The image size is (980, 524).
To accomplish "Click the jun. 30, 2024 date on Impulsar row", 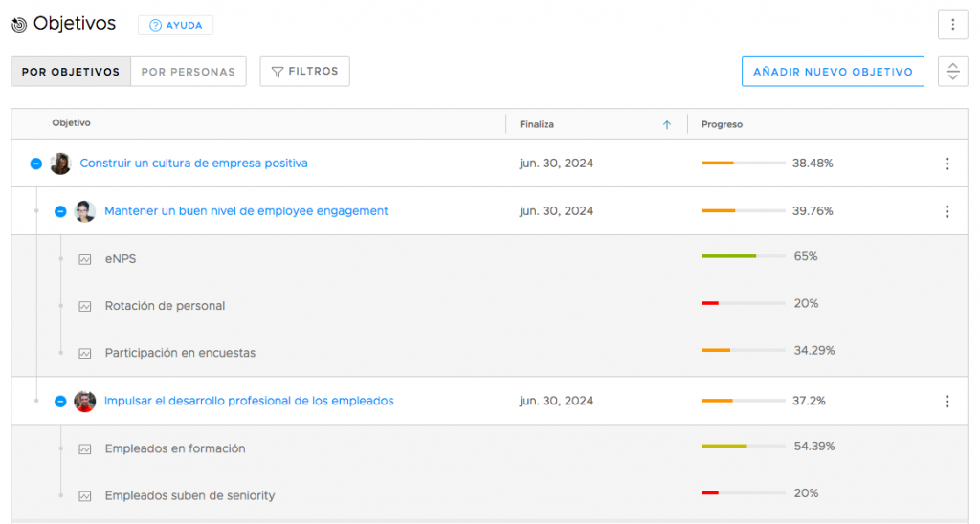I will pos(556,401).
